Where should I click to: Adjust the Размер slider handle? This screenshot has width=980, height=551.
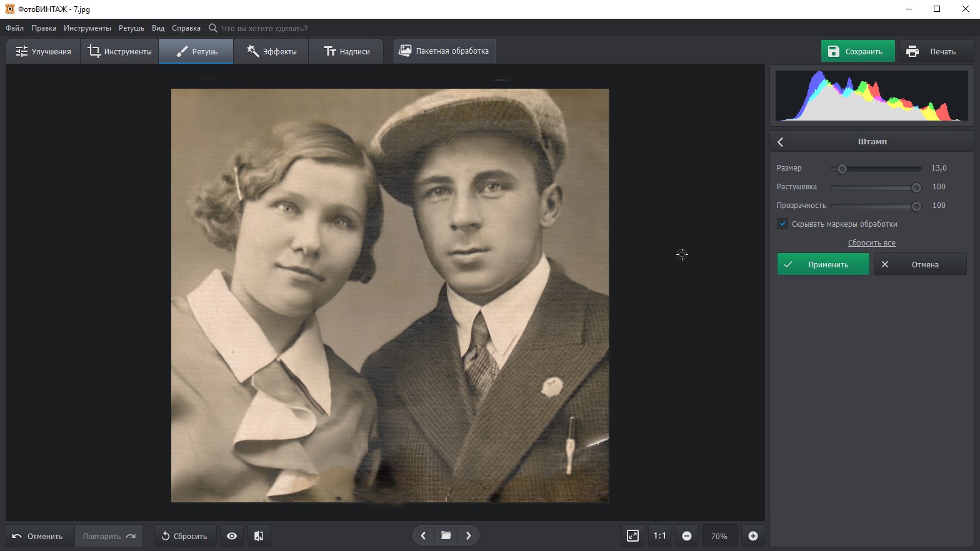coord(842,169)
